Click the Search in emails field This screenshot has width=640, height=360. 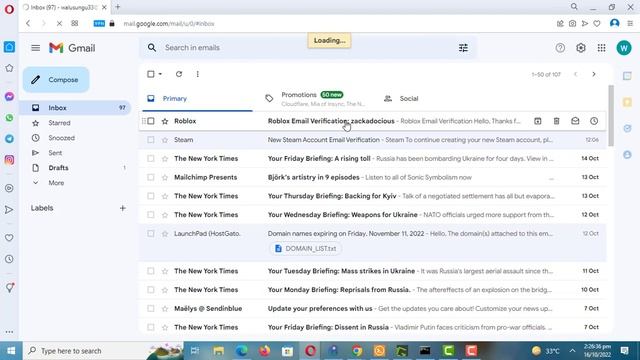coord(309,48)
